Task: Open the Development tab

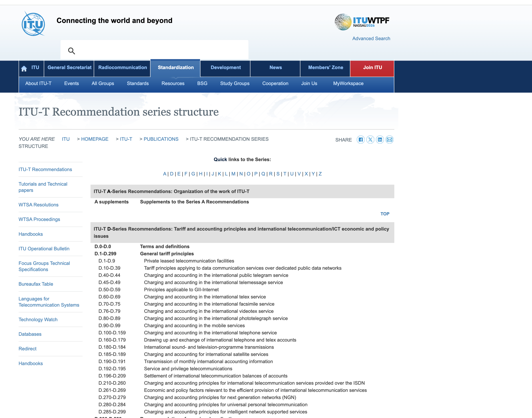Action: point(226,67)
